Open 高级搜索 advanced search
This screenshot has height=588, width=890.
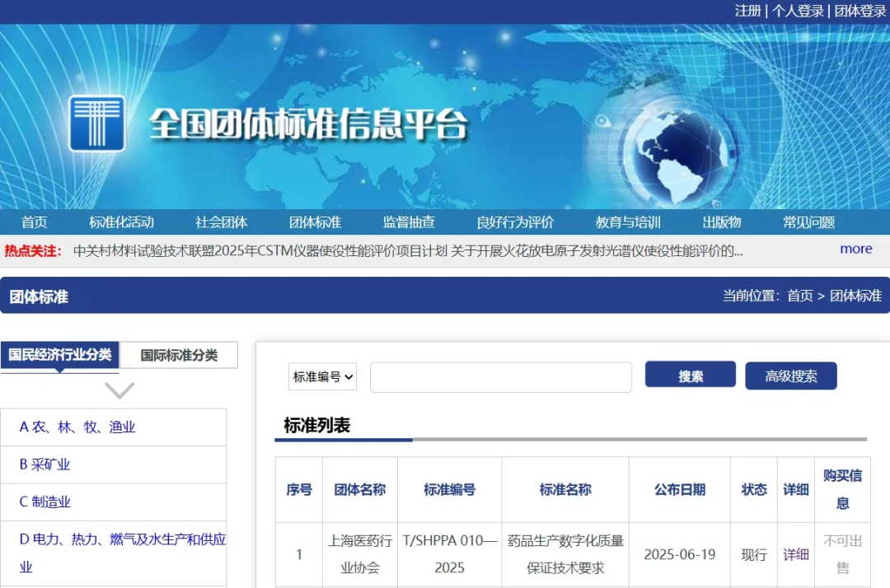pos(790,376)
